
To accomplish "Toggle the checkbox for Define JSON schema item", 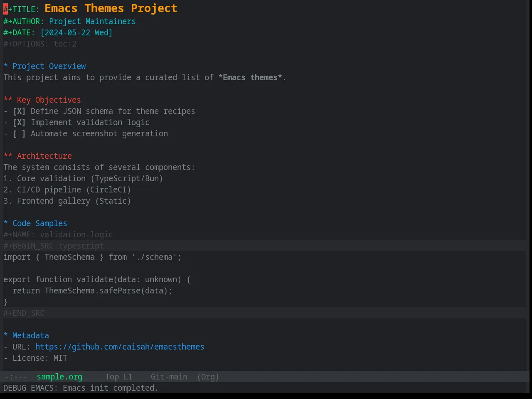I will [19, 111].
